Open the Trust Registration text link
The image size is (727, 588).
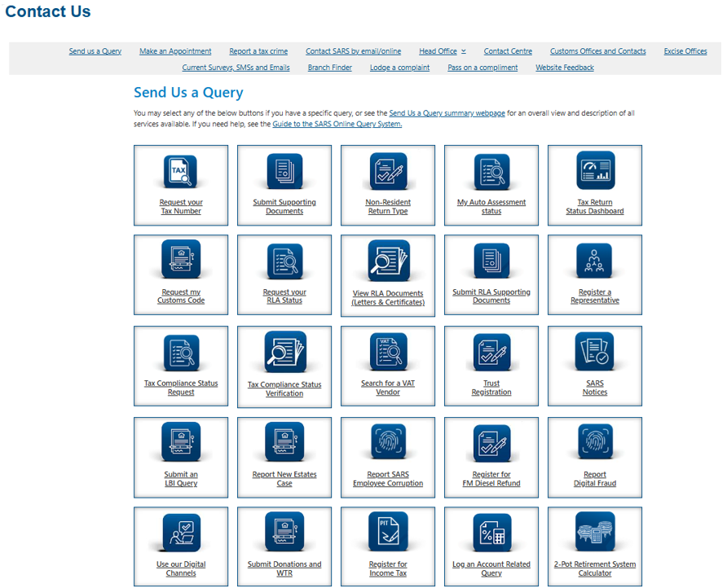pos(491,388)
